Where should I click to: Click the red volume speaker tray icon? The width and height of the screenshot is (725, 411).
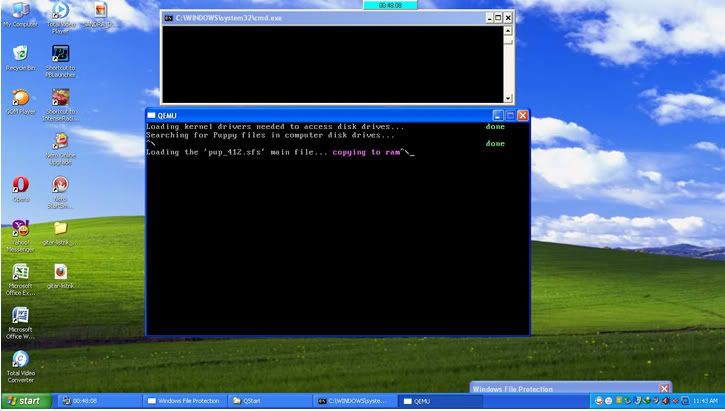pyautogui.click(x=665, y=401)
